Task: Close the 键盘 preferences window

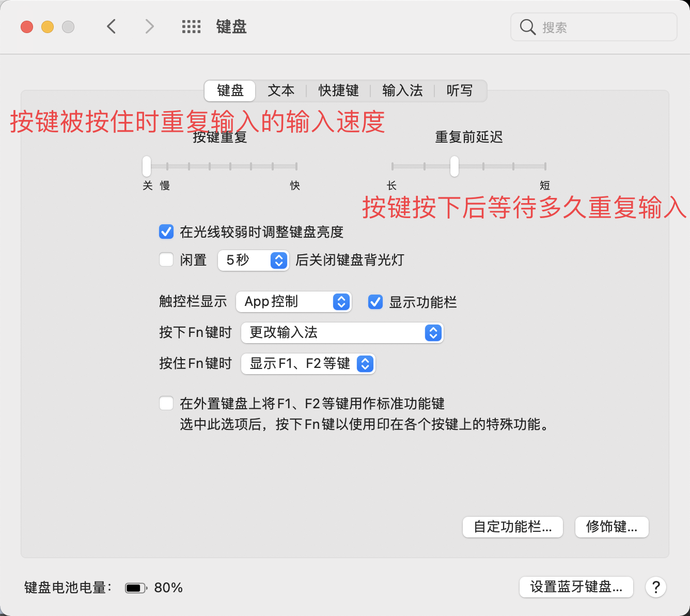Action: click(27, 27)
